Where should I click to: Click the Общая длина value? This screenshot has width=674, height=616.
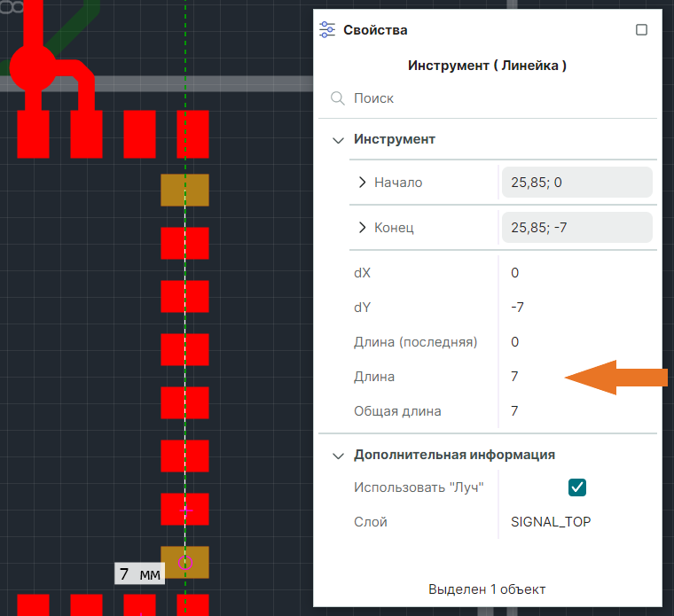pos(515,411)
